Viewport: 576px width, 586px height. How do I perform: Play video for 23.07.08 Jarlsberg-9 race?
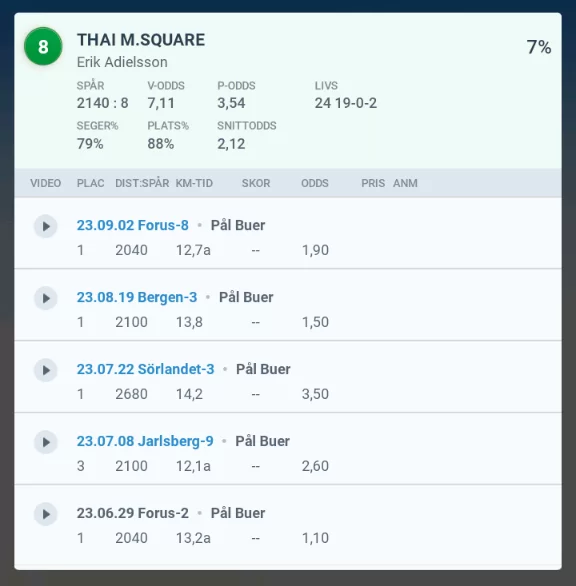click(46, 442)
